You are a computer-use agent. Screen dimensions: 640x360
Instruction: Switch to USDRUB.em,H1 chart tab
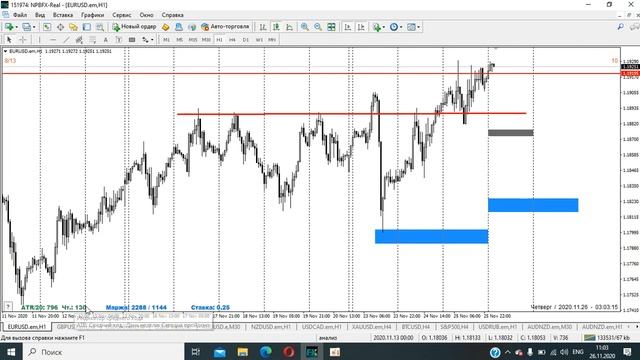pyautogui.click(x=498, y=327)
